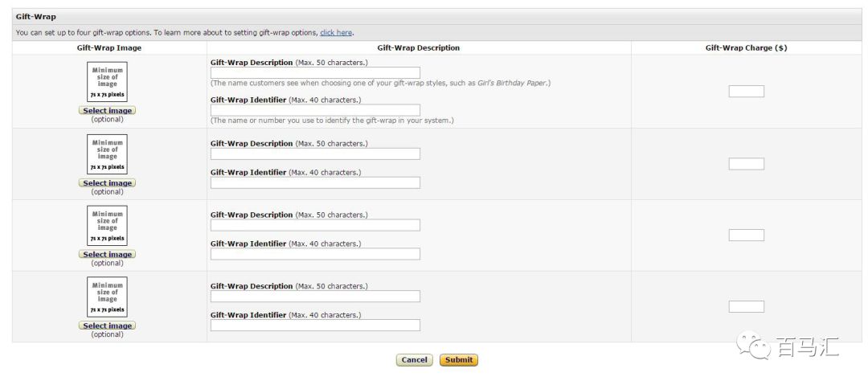
Task: Focus the fourth Gift-Wrap Description field
Action: (315, 297)
